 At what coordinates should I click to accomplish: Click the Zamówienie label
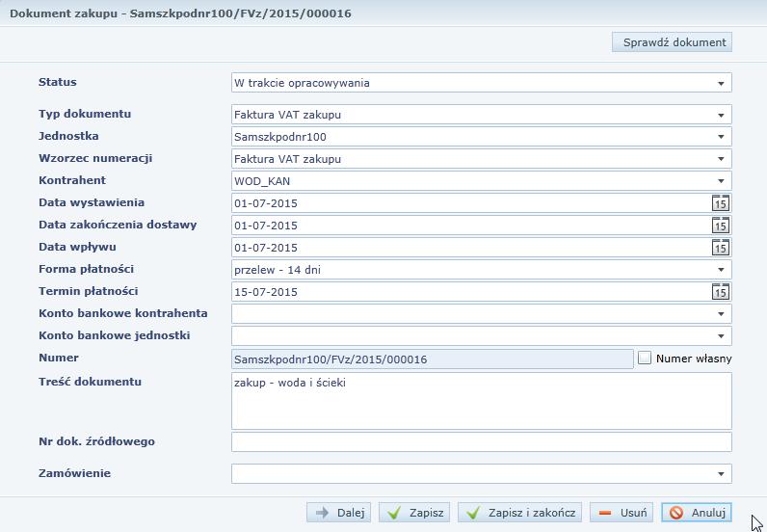coord(75,473)
